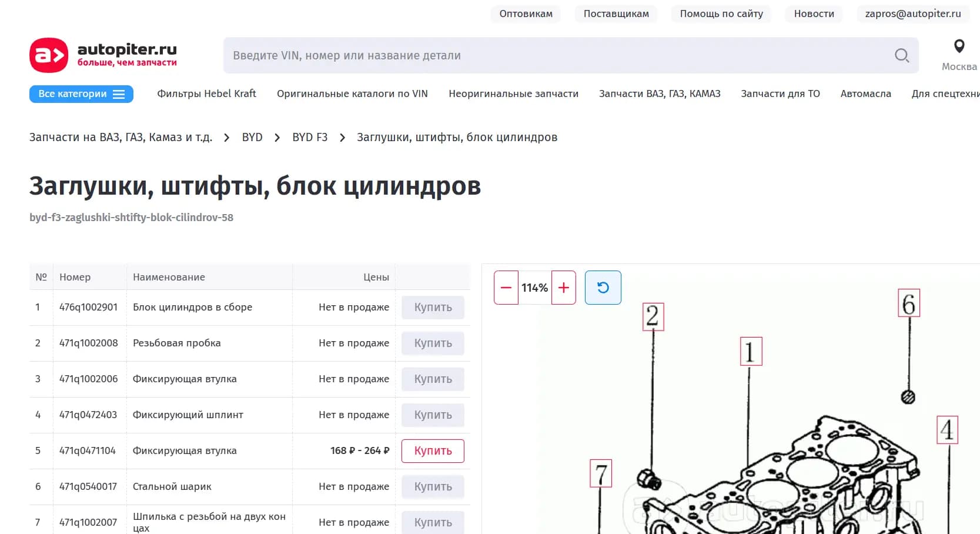This screenshot has width=980, height=534.
Task: Select part number 471q1002008
Action: 88,343
